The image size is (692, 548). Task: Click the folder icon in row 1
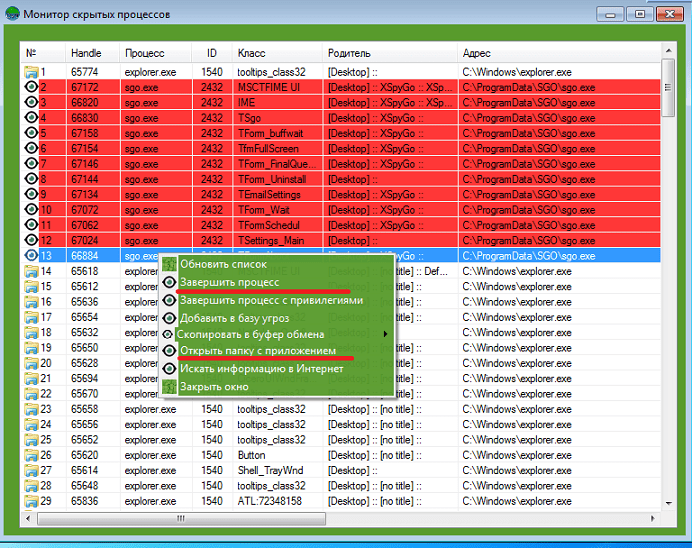[31, 72]
